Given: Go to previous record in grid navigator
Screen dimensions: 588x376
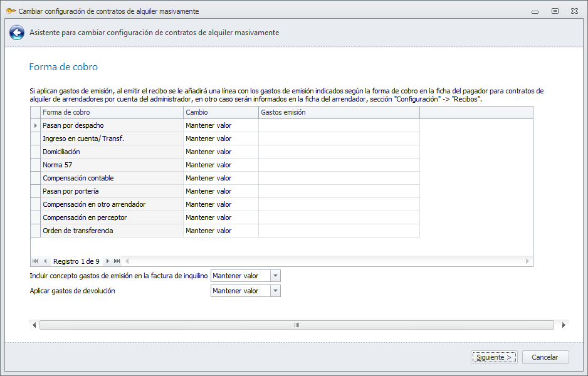Looking at the screenshot, I should (45, 261).
